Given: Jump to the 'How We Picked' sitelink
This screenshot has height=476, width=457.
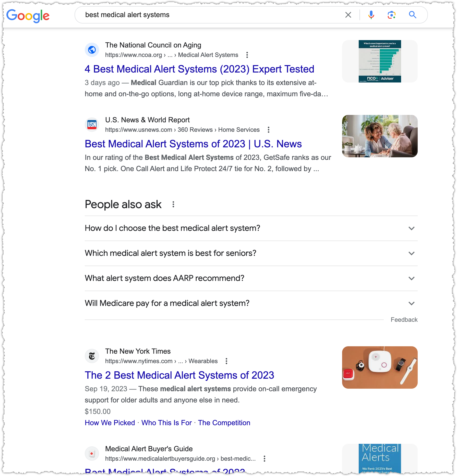Looking at the screenshot, I should point(110,423).
